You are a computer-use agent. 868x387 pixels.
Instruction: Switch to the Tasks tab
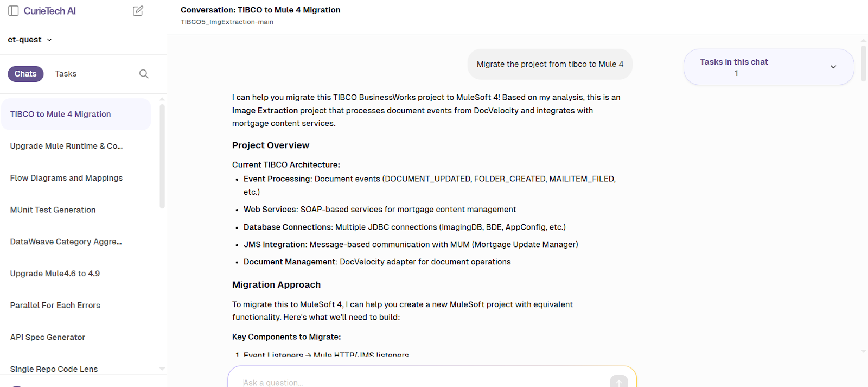pos(65,73)
